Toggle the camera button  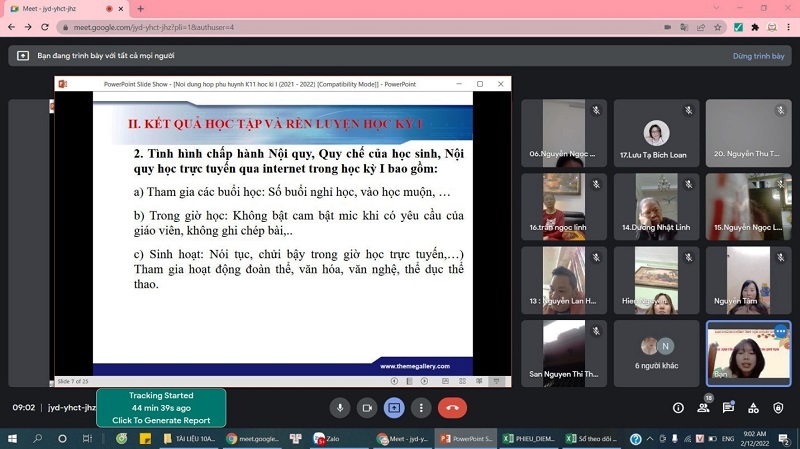pyautogui.click(x=367, y=408)
